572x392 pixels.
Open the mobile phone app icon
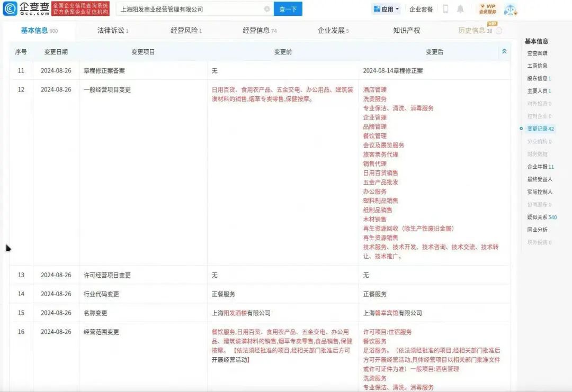(445, 9)
